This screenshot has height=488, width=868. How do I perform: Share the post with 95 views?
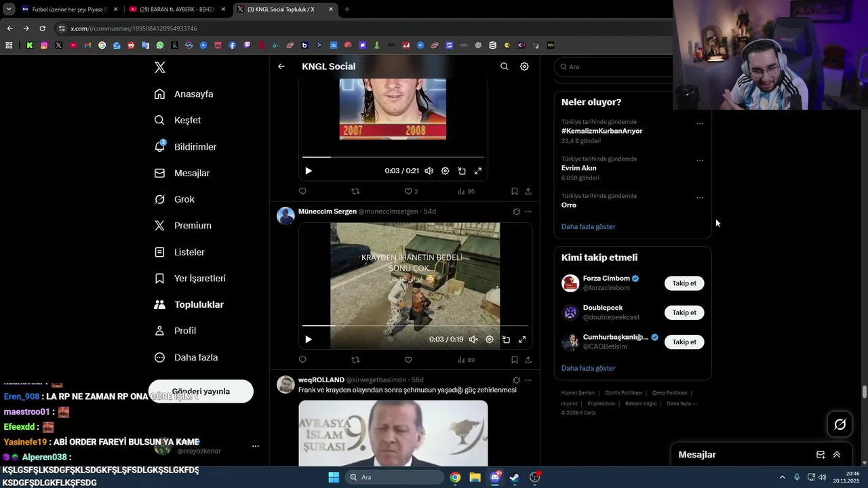tap(528, 192)
